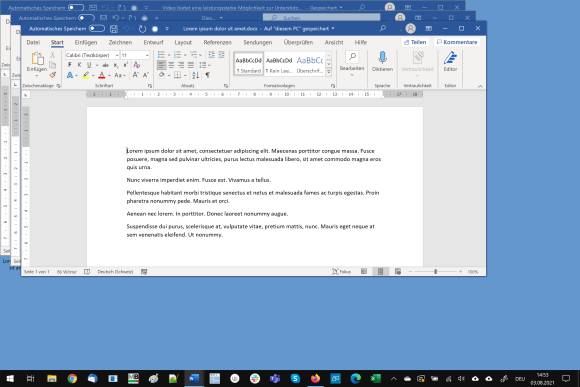This screenshot has height=387, width=580.
Task: Click the proofing book icon in status bar
Action: click(x=87, y=272)
